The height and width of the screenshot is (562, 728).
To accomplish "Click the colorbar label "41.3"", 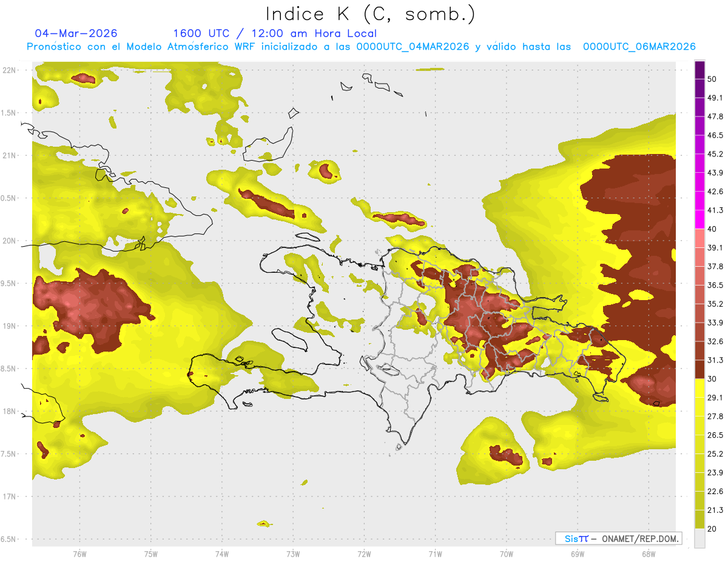I will tap(715, 210).
